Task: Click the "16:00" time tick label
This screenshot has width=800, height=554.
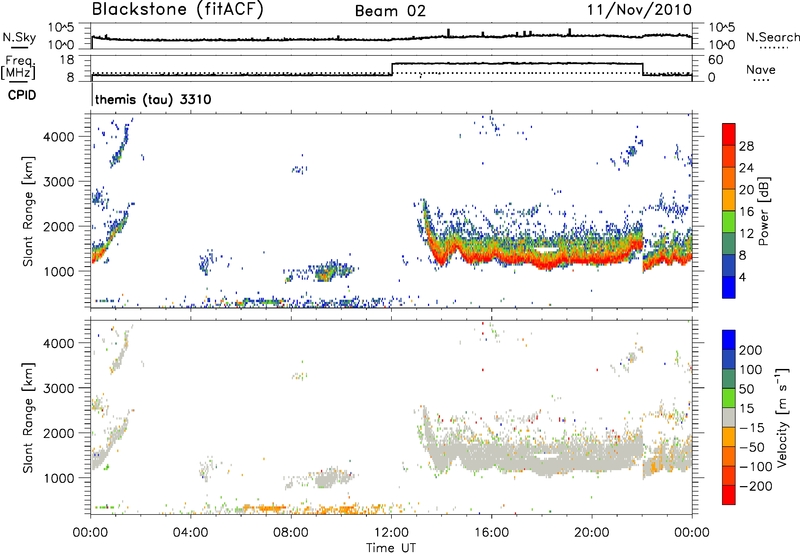Action: pyautogui.click(x=491, y=533)
